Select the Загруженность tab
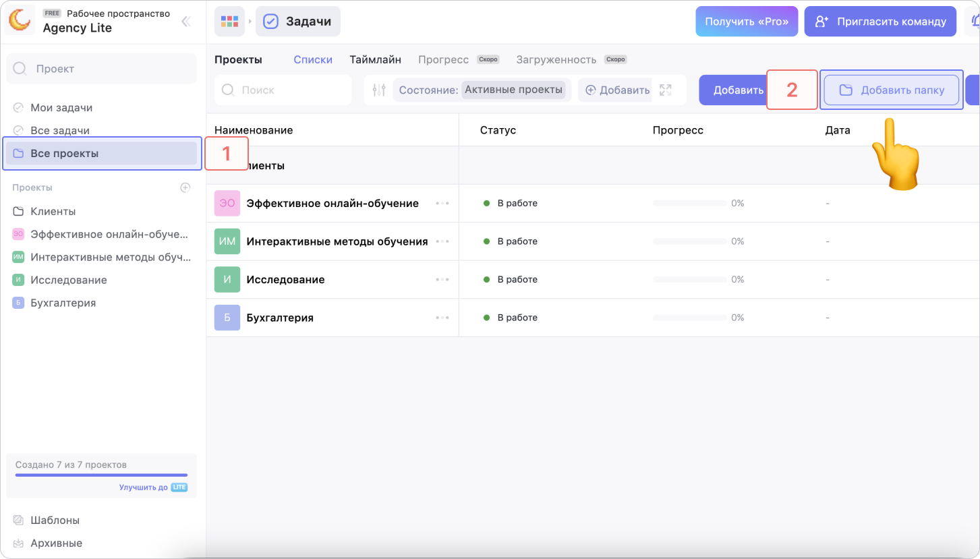This screenshot has width=980, height=559. pyautogui.click(x=556, y=59)
